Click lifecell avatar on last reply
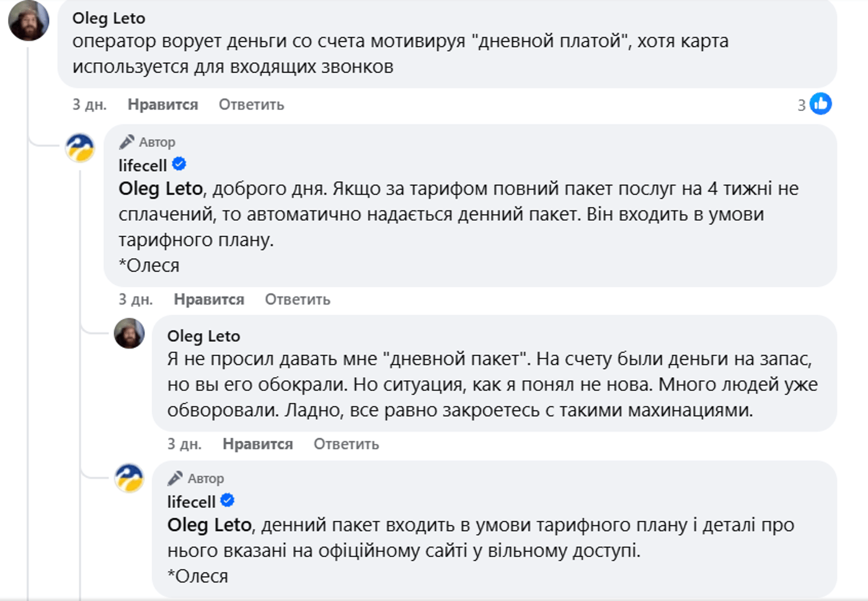868x601 pixels. point(129,478)
